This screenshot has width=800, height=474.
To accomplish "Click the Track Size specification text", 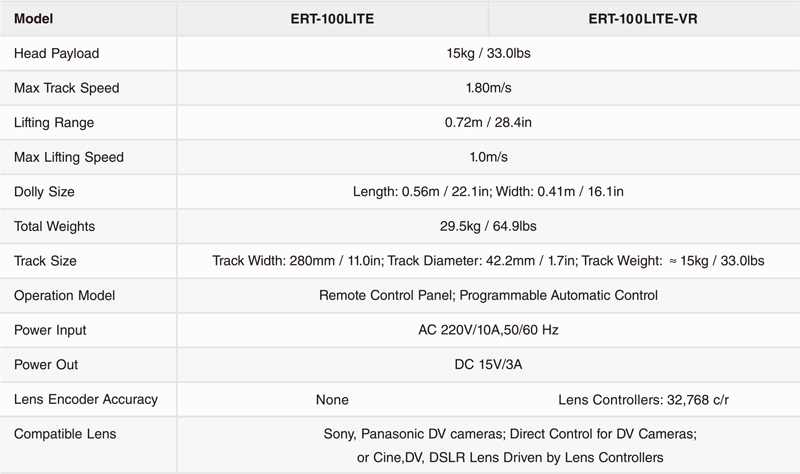I will coord(488,261).
